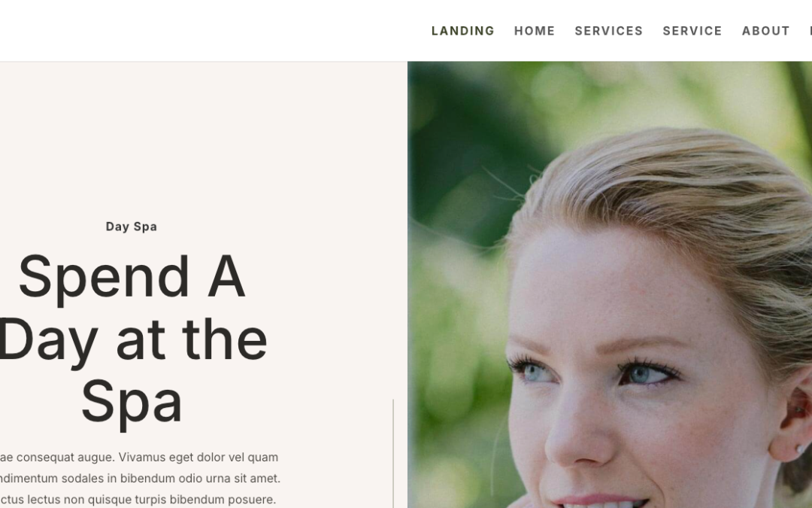Image resolution: width=812 pixels, height=508 pixels.
Task: Click the empty beige area above 'Day Spa'
Action: coord(202,140)
